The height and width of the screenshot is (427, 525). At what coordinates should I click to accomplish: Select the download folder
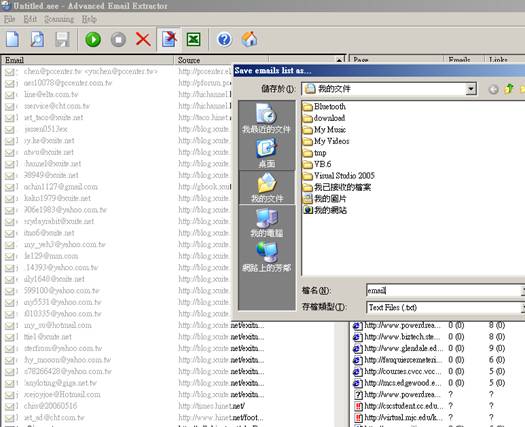[x=324, y=118]
